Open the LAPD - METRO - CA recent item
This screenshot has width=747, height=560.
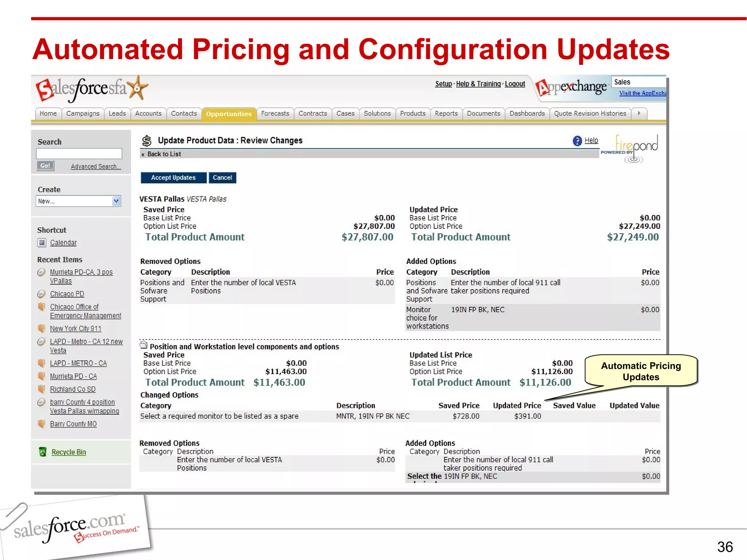pyautogui.click(x=78, y=363)
